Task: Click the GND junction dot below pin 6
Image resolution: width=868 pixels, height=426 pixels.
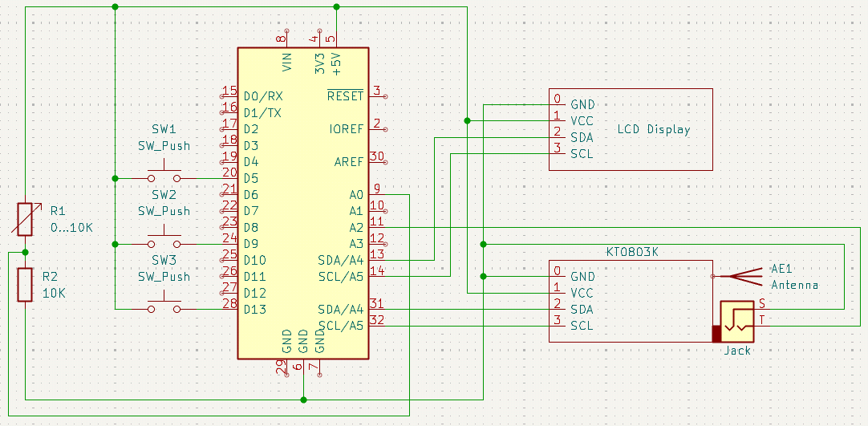Action: 303,399
